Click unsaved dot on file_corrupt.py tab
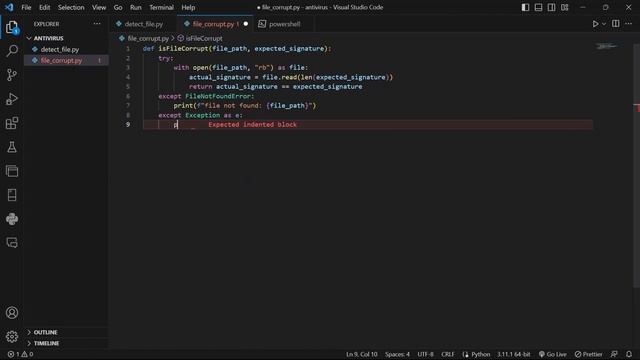 246,24
